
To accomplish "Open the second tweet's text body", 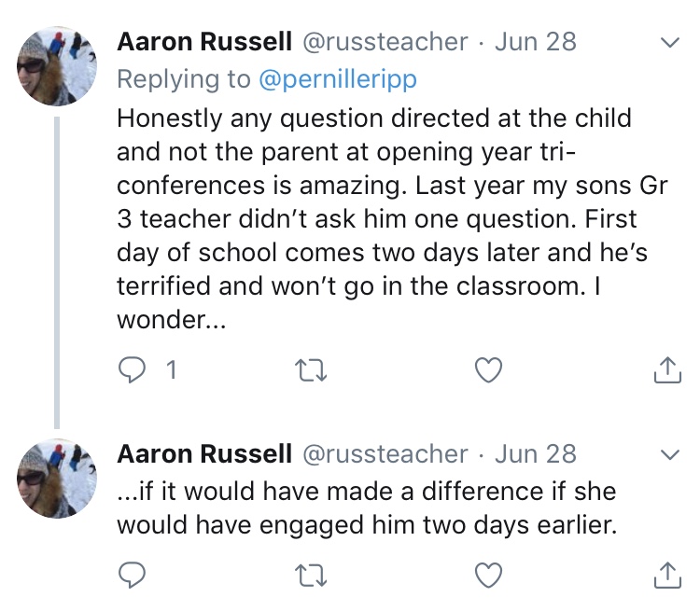I will click(367, 507).
